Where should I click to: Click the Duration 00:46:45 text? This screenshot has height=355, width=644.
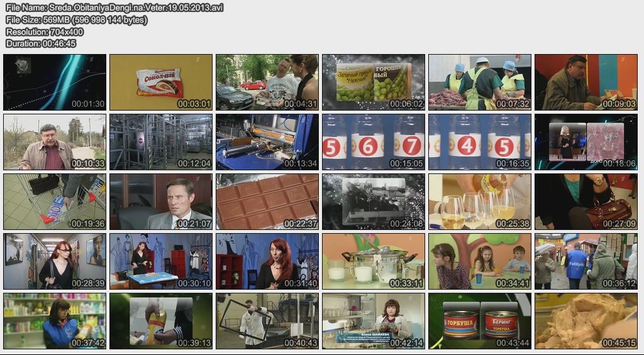tap(41, 43)
